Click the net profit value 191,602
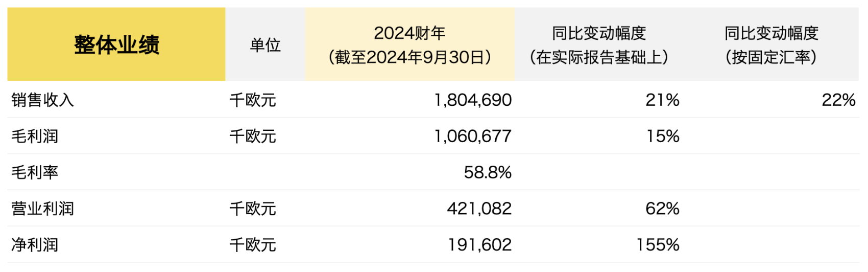This screenshot has height=272, width=868. click(480, 245)
